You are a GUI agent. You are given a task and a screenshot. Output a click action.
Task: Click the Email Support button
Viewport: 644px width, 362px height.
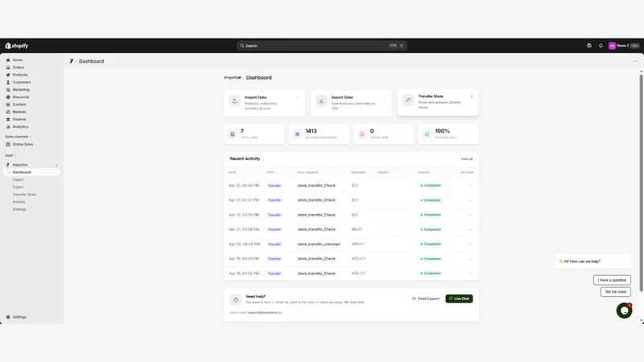426,298
